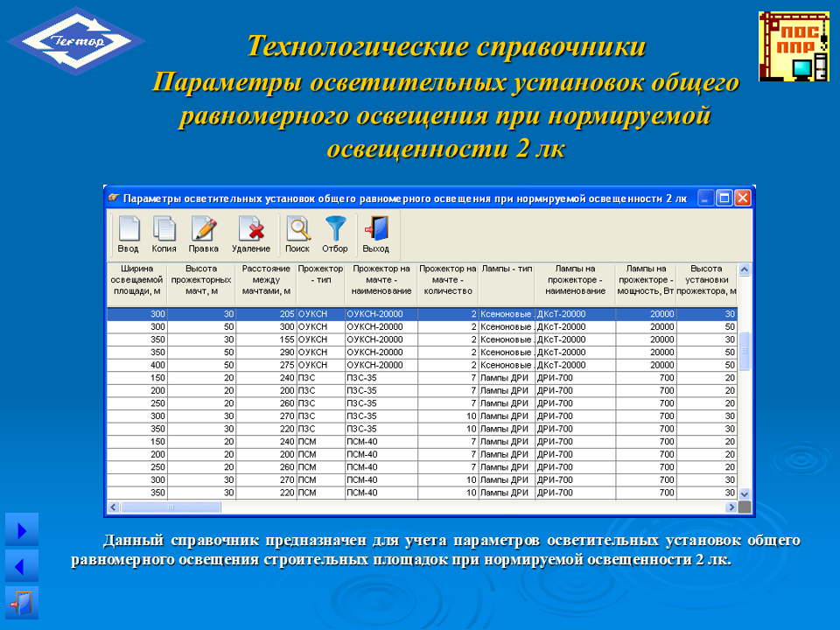Click ПЗС-35 in the row with distance 260

click(381, 403)
